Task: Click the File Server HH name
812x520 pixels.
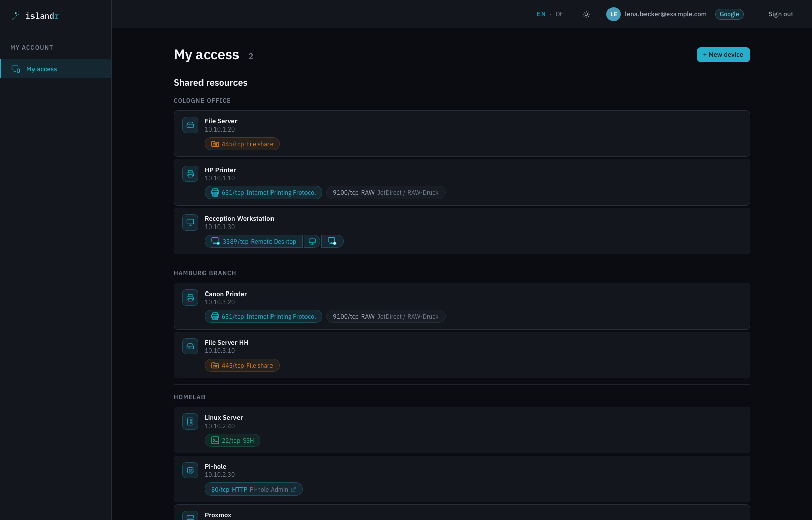Action: [x=226, y=343]
